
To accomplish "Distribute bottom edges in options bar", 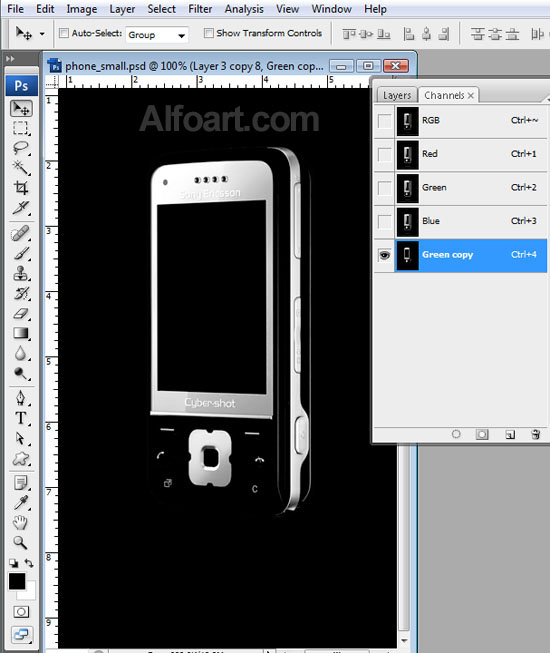I will 512,34.
